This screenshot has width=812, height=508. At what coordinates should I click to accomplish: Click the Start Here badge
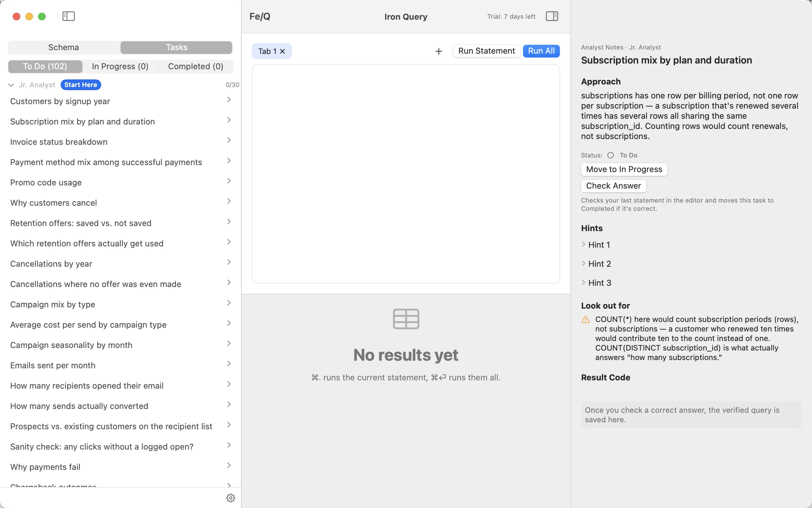(81, 85)
